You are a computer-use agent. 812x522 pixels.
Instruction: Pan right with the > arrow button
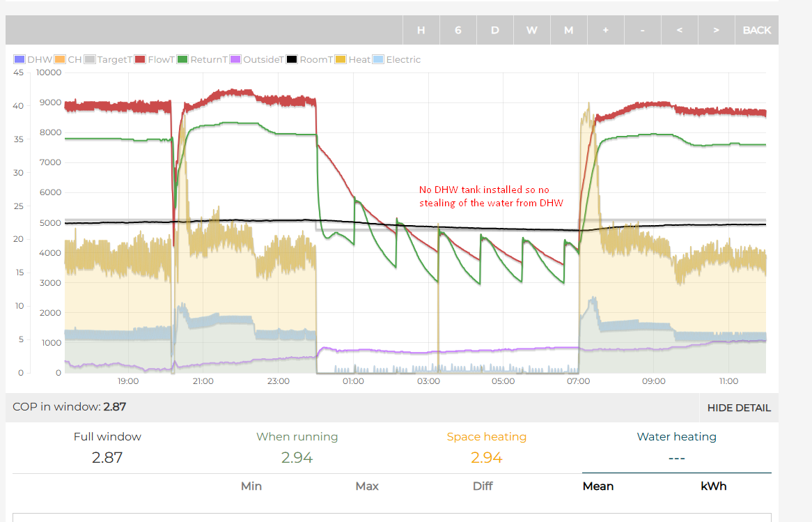[716, 30]
